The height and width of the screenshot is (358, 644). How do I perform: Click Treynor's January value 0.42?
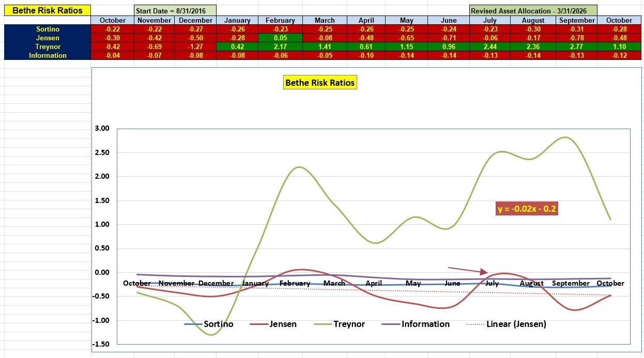(x=237, y=46)
